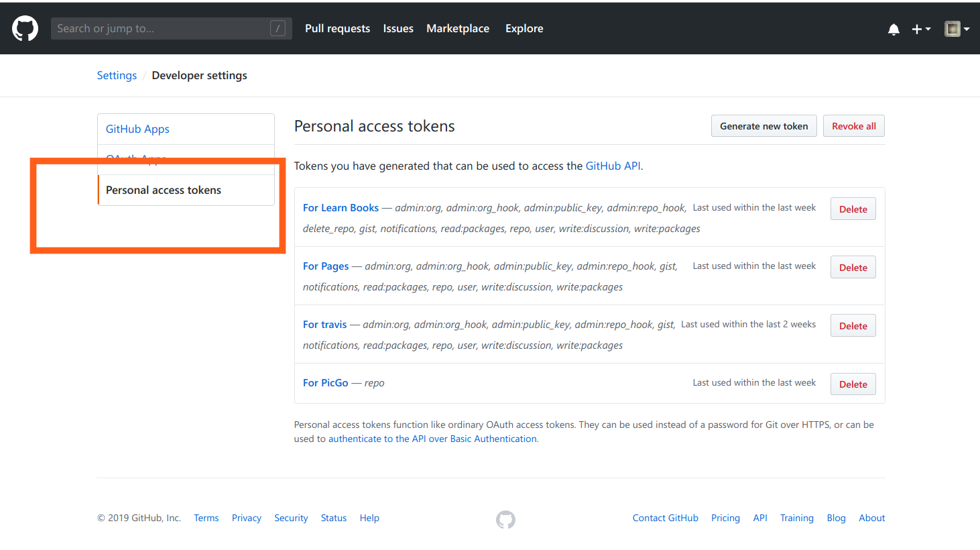Open Issues in the header
980x550 pixels.
398,28
